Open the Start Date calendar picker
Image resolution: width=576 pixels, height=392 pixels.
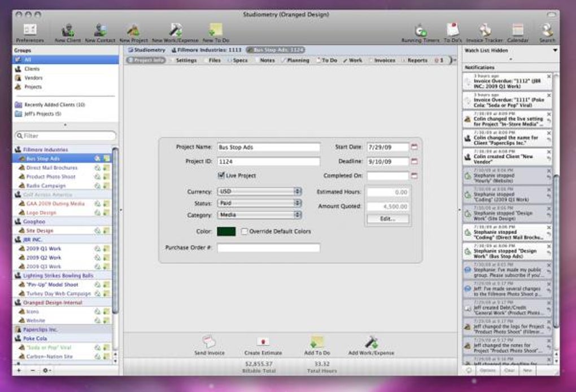coord(415,147)
